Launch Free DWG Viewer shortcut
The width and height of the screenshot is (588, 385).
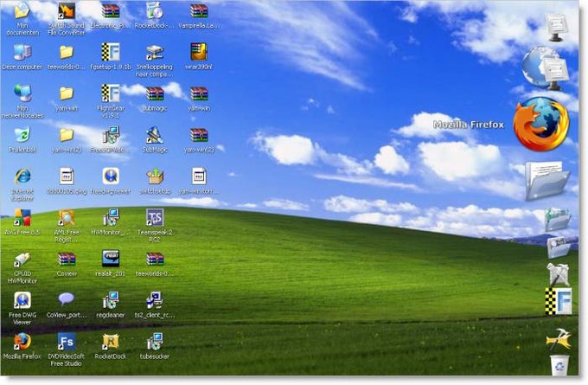pyautogui.click(x=22, y=300)
